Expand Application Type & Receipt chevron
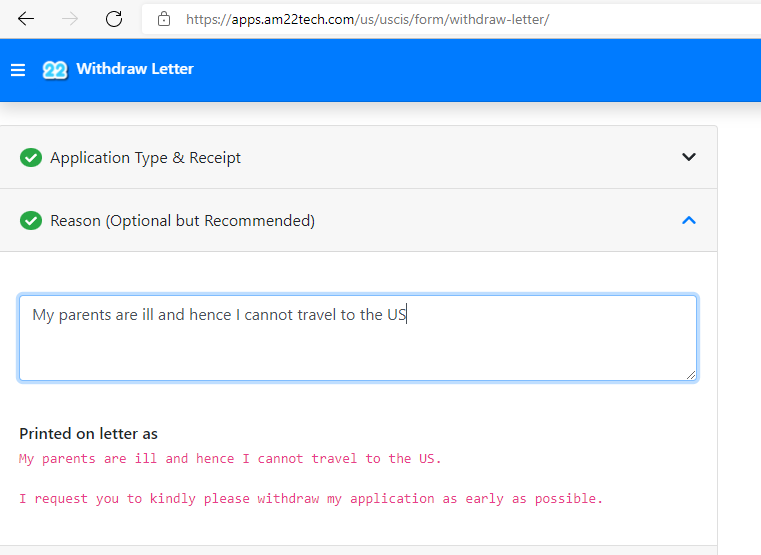Screen dimensions: 761x555 [x=688, y=157]
